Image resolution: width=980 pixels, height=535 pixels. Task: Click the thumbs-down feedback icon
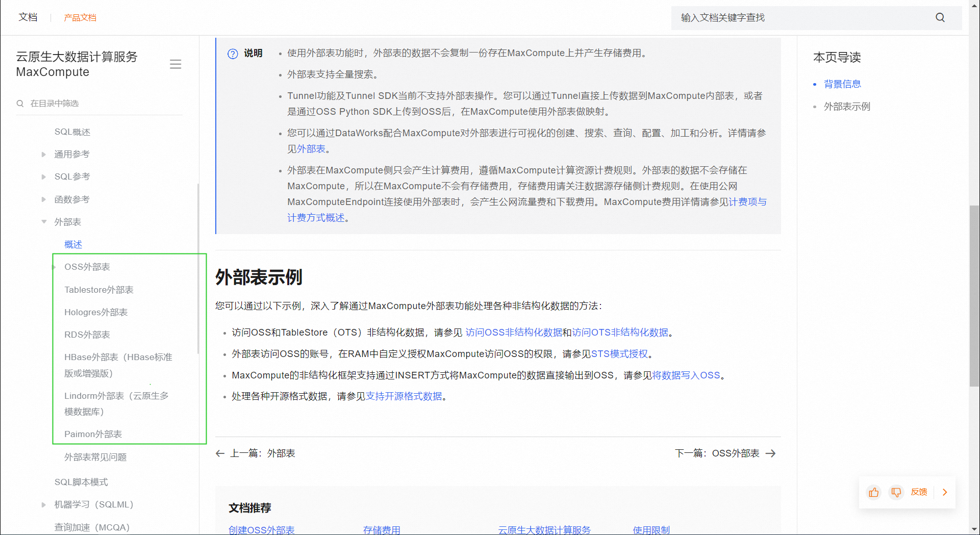coord(896,492)
